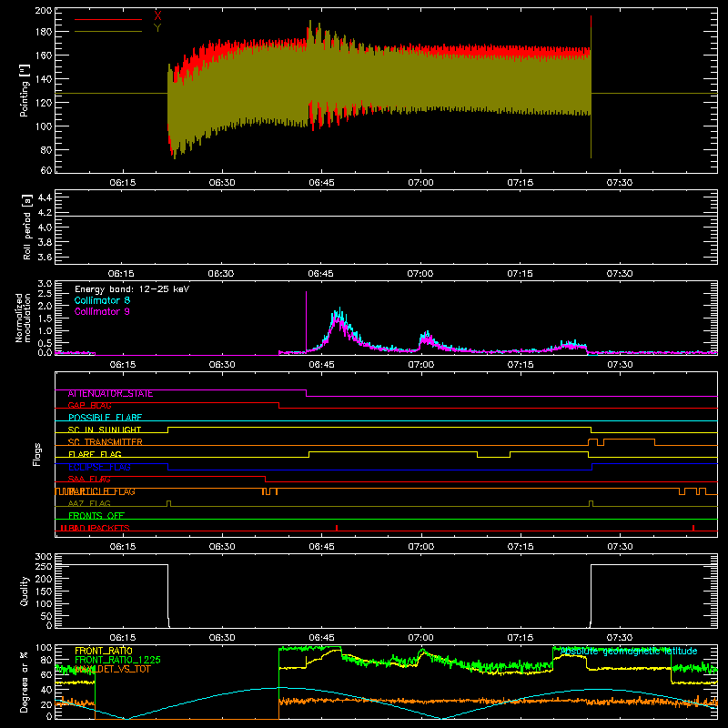The image size is (728, 728).
Task: Click the SAA_FLAG label
Action: 89,480
